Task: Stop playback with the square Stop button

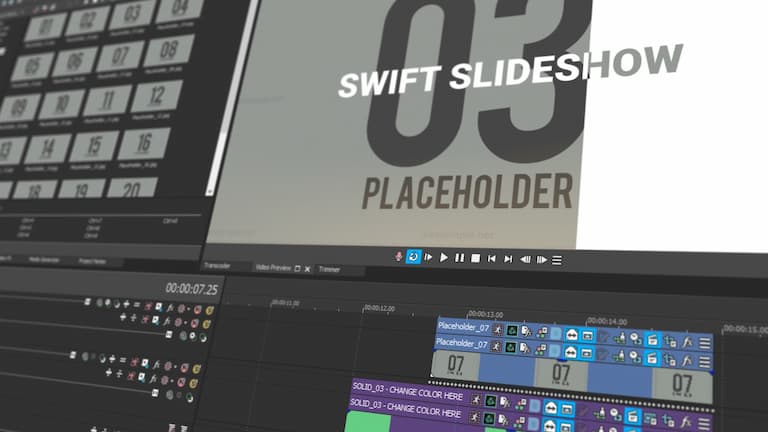Action: point(475,258)
